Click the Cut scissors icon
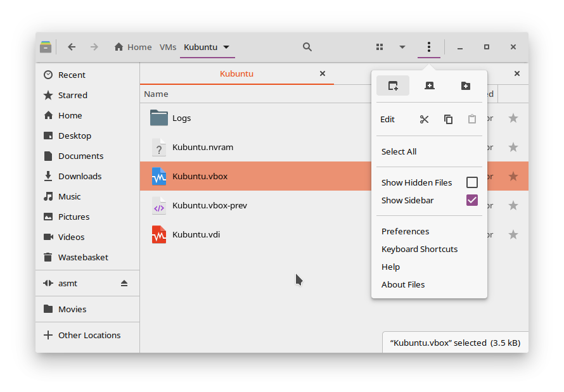 [424, 119]
